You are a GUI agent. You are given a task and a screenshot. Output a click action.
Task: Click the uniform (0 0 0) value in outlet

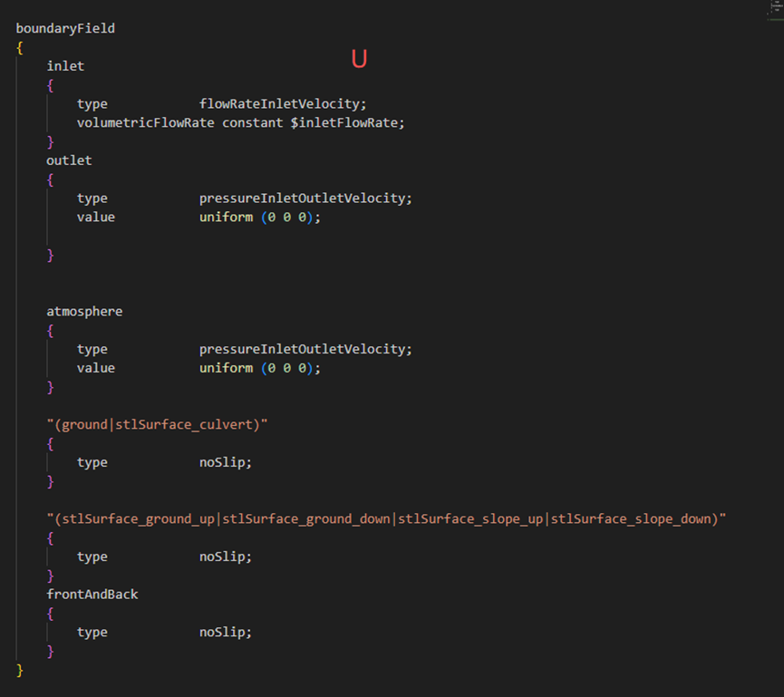[x=260, y=218]
